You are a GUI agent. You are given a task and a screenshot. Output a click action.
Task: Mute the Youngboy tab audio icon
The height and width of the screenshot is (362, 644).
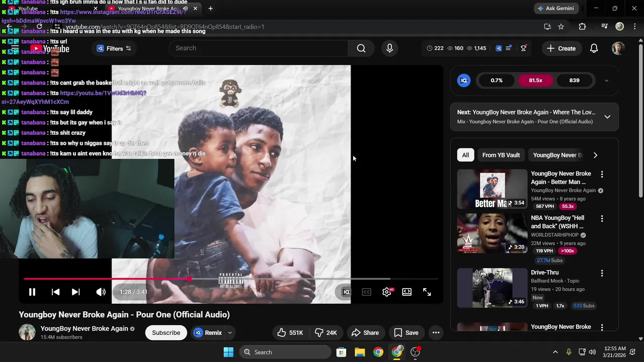pos(185,9)
